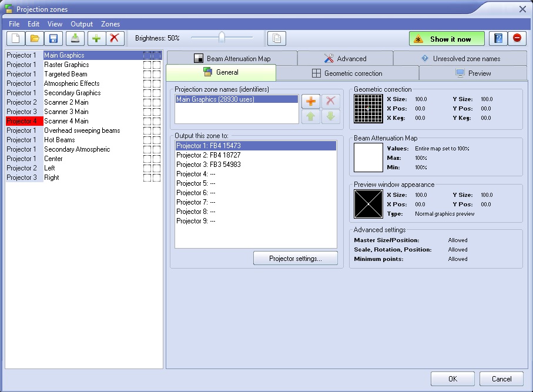533x392 pixels.
Task: Click the Show it now button
Action: pyautogui.click(x=447, y=39)
